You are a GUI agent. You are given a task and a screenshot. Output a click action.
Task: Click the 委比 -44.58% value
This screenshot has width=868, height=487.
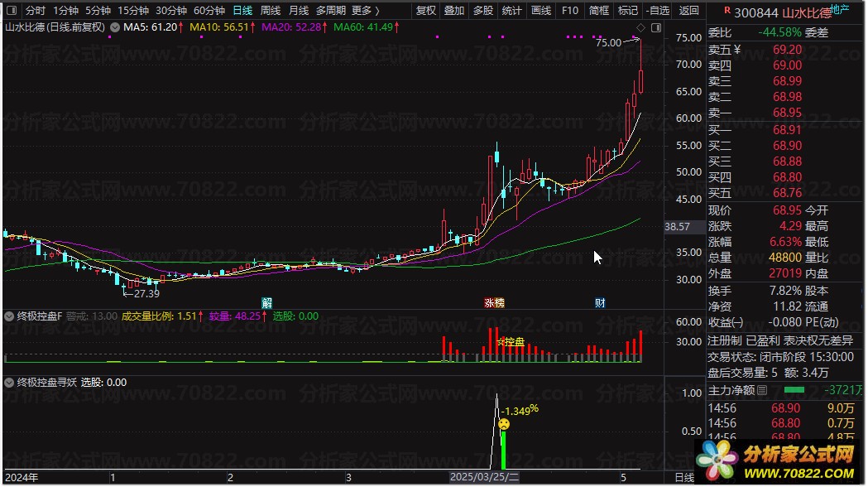(x=779, y=32)
